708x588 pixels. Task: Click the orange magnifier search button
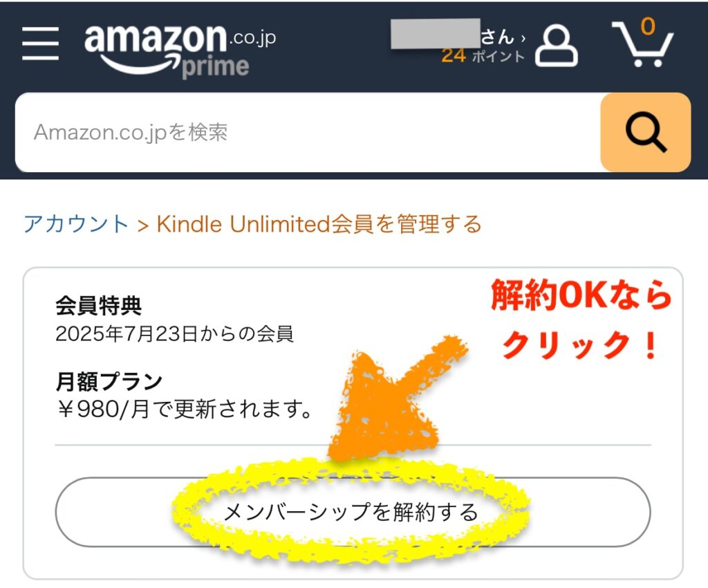(x=645, y=132)
